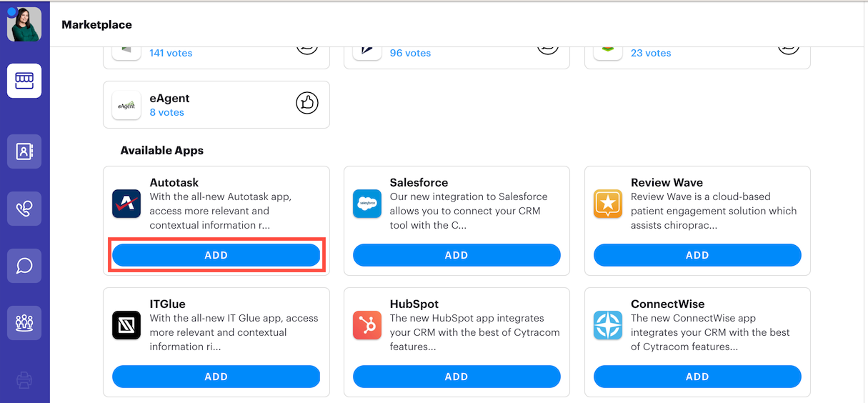Open the Meetings group sidebar icon
Image resolution: width=868 pixels, height=403 pixels.
24,323
